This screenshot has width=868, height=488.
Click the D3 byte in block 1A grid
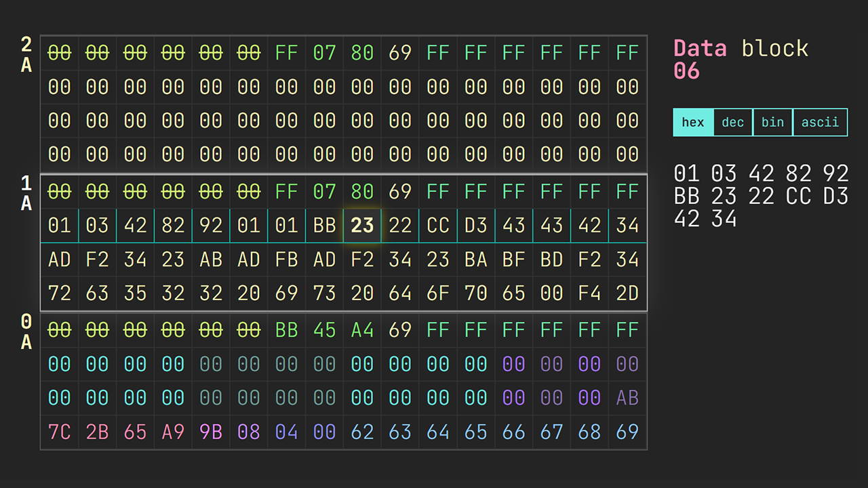click(476, 225)
